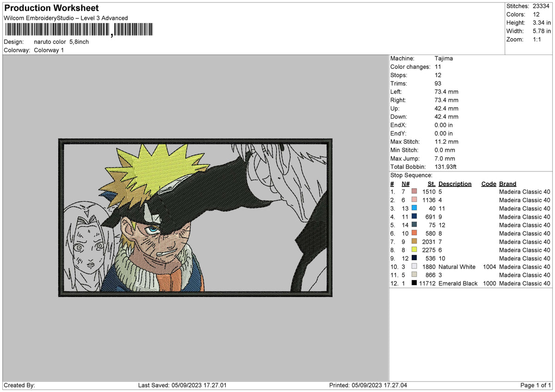Select the slate gray swatch in stop row 5
Screen dimensions: 555x392
click(x=414, y=225)
